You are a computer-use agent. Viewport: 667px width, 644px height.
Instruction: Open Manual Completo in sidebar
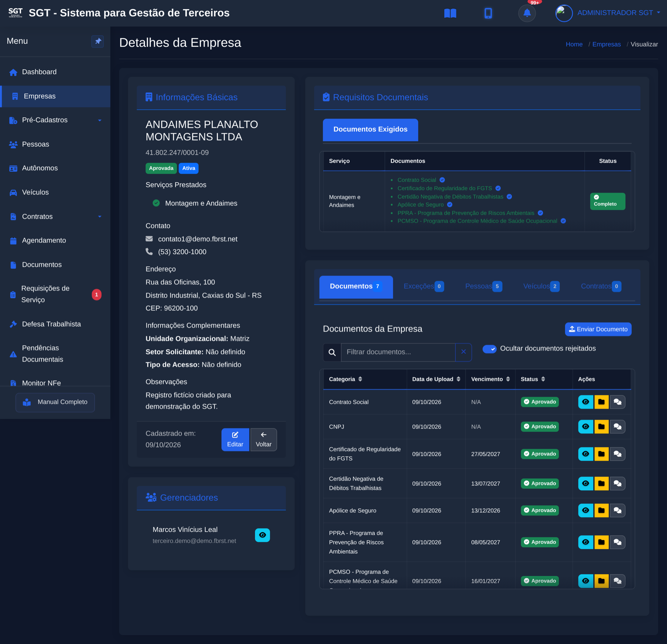[x=55, y=402]
